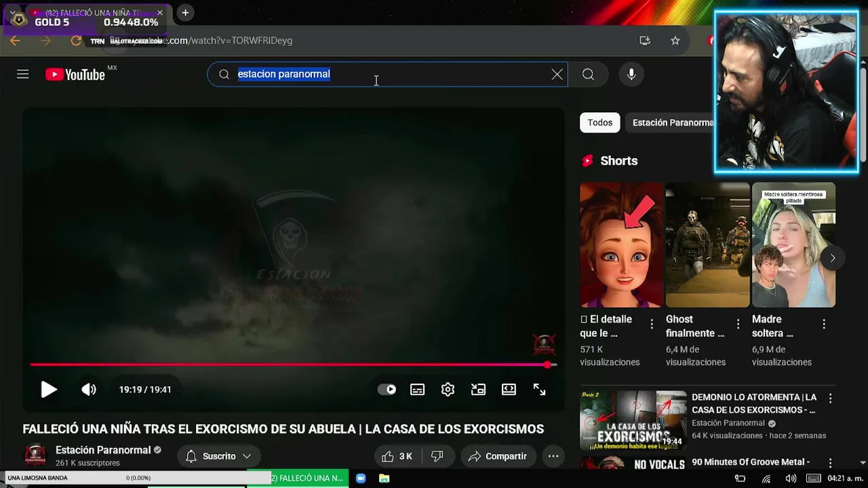The width and height of the screenshot is (868, 488).
Task: Open the Zoom app in taskbar
Action: pyautogui.click(x=361, y=478)
